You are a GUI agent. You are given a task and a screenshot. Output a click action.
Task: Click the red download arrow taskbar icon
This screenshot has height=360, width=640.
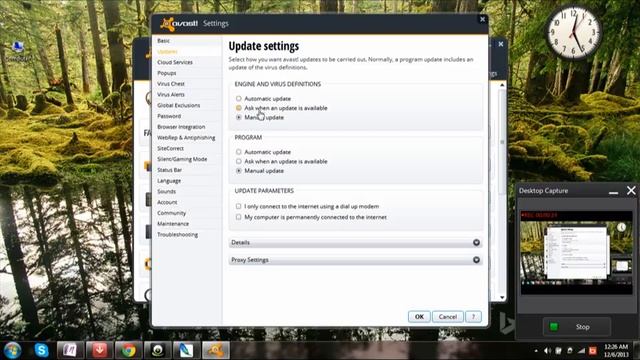(x=99, y=350)
